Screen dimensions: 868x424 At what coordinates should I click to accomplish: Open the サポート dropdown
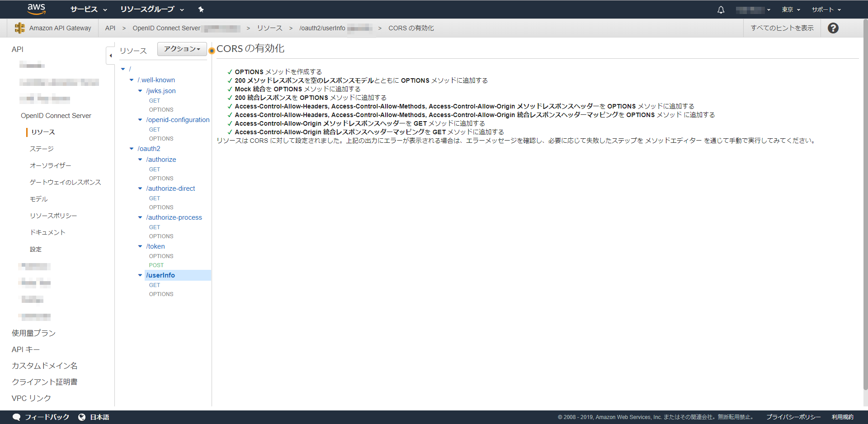pos(826,9)
